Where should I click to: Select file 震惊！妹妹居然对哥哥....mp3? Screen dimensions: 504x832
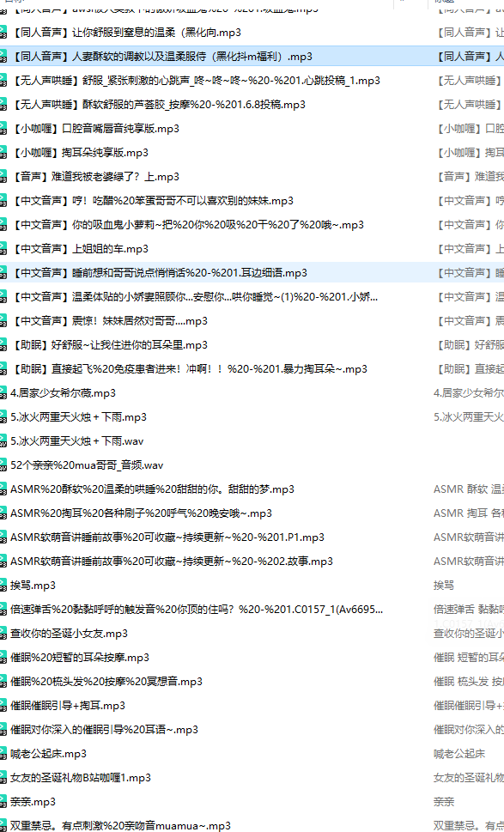(x=109, y=321)
